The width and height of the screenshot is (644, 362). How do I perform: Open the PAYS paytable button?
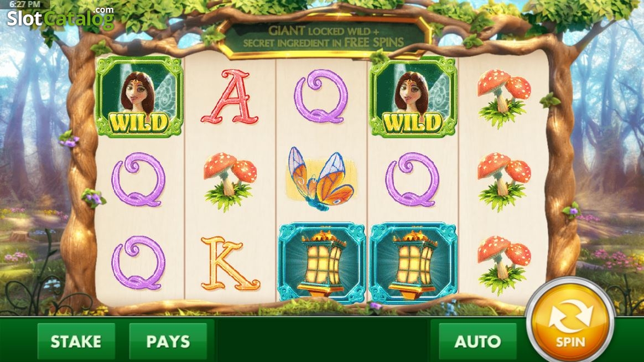tap(168, 342)
